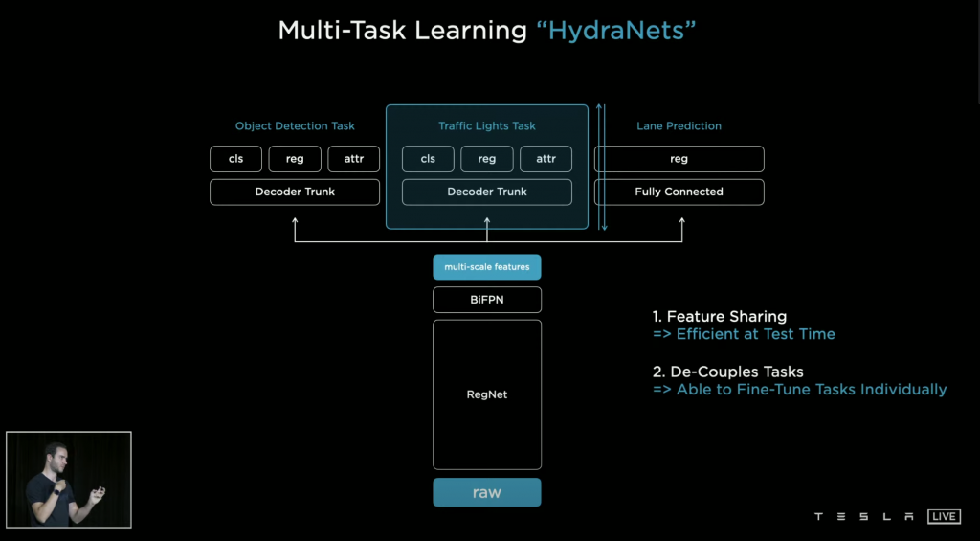The width and height of the screenshot is (980, 541).
Task: Select cls box under Object Detection Task
Action: tap(235, 159)
